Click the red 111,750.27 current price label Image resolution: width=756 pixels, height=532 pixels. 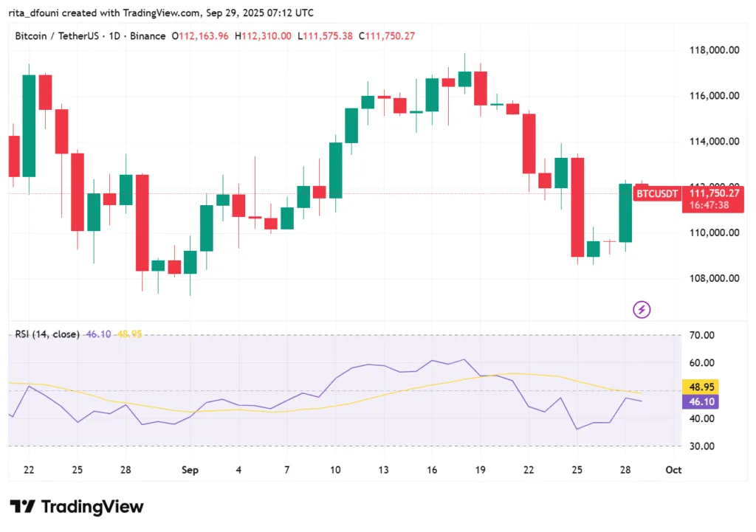[712, 193]
